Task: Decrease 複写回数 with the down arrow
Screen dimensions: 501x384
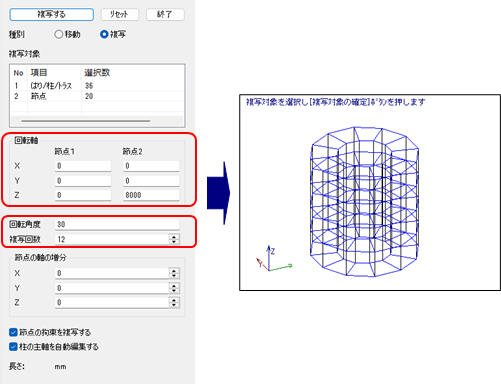Action: 174,242
